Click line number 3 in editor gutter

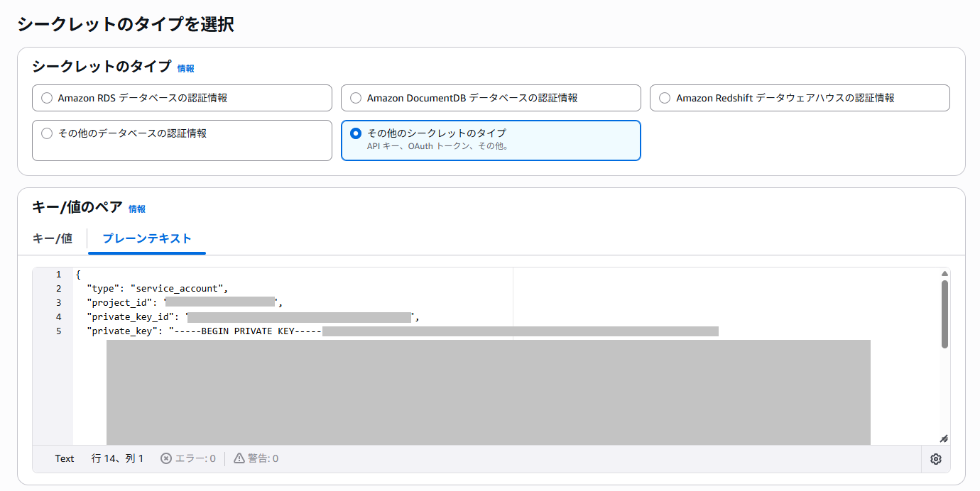coord(58,303)
